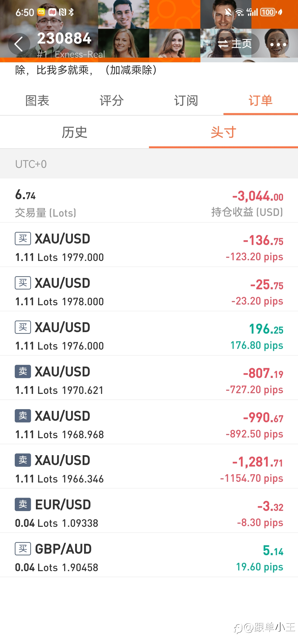Viewport: 298px width, 644px height.
Task: Tap the account number 230884 title
Action: click(x=64, y=38)
